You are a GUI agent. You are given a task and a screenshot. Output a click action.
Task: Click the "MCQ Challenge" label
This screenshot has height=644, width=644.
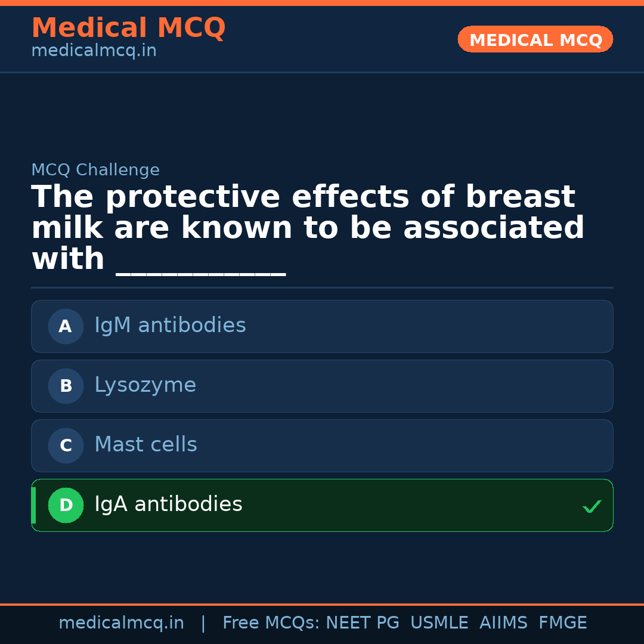pyautogui.click(x=95, y=170)
